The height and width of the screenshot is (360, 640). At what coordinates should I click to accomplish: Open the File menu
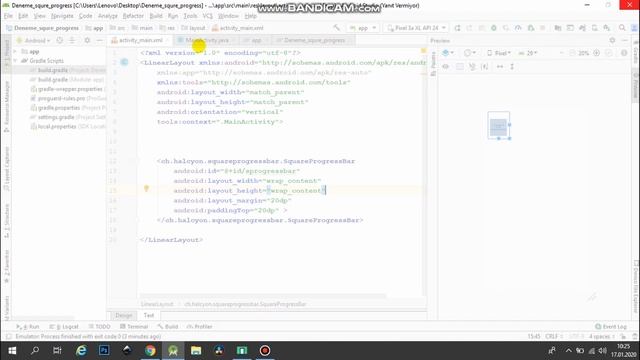click(8, 16)
